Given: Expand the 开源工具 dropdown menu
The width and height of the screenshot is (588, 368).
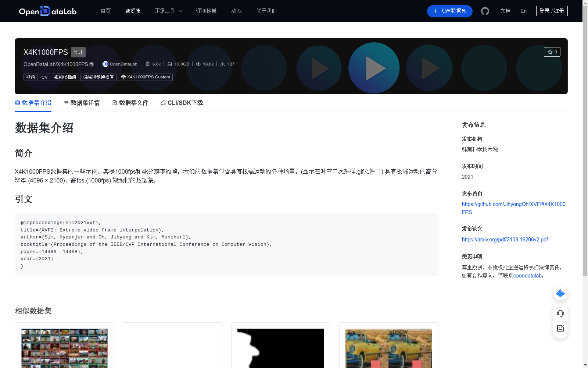Looking at the screenshot, I should 168,11.
